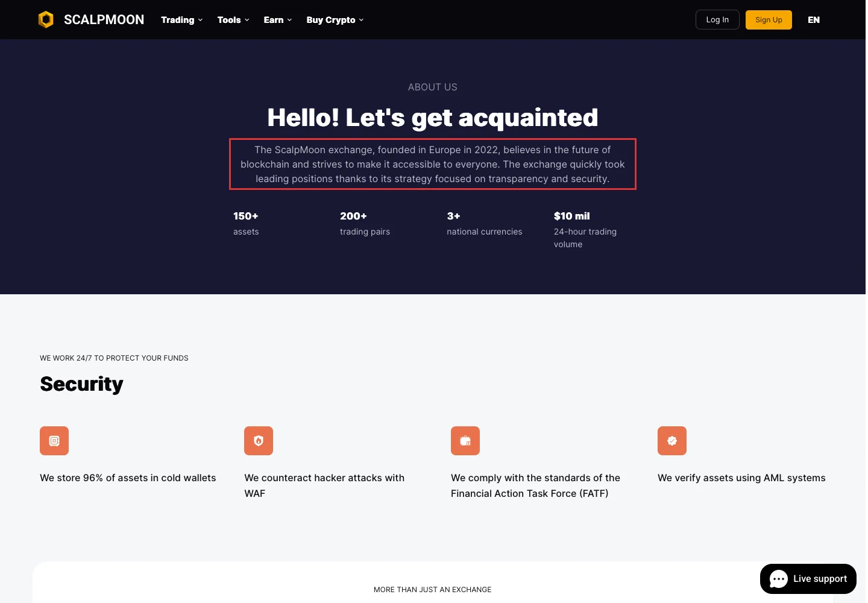Click the Log In button

pyautogui.click(x=717, y=20)
